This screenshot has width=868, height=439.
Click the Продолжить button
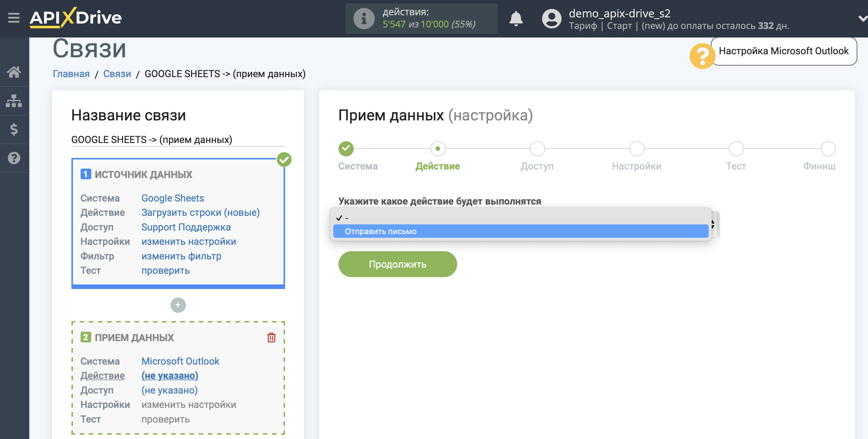(397, 264)
